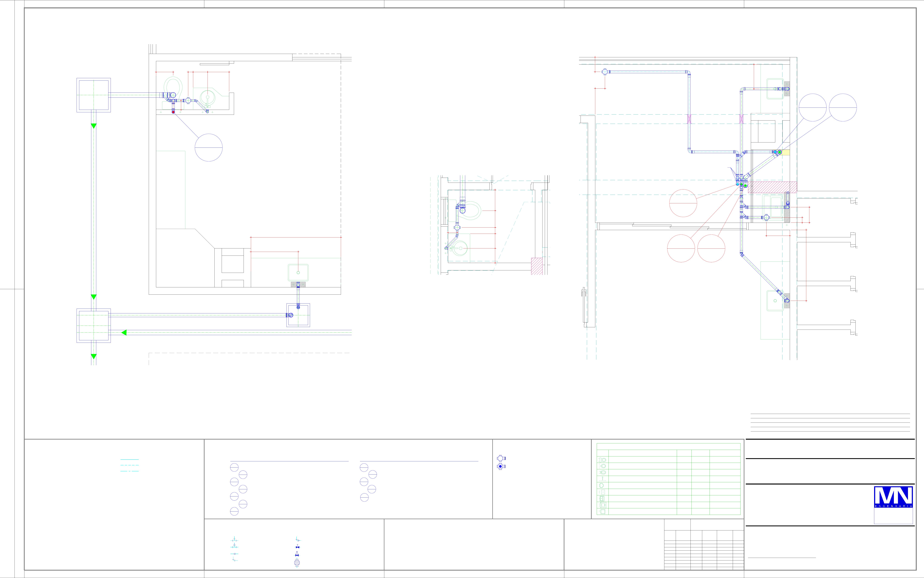Select the top green downward flow arrow

coord(94,126)
